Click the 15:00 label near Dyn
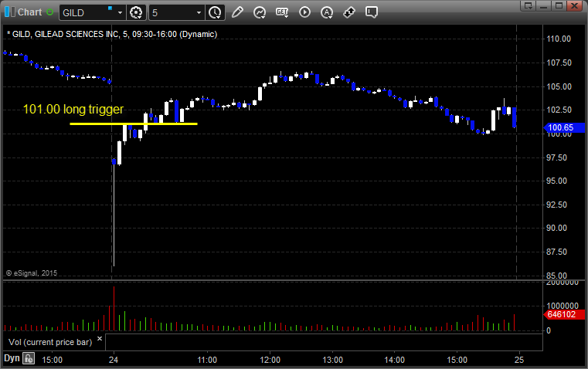The width and height of the screenshot is (588, 369). pos(52,360)
